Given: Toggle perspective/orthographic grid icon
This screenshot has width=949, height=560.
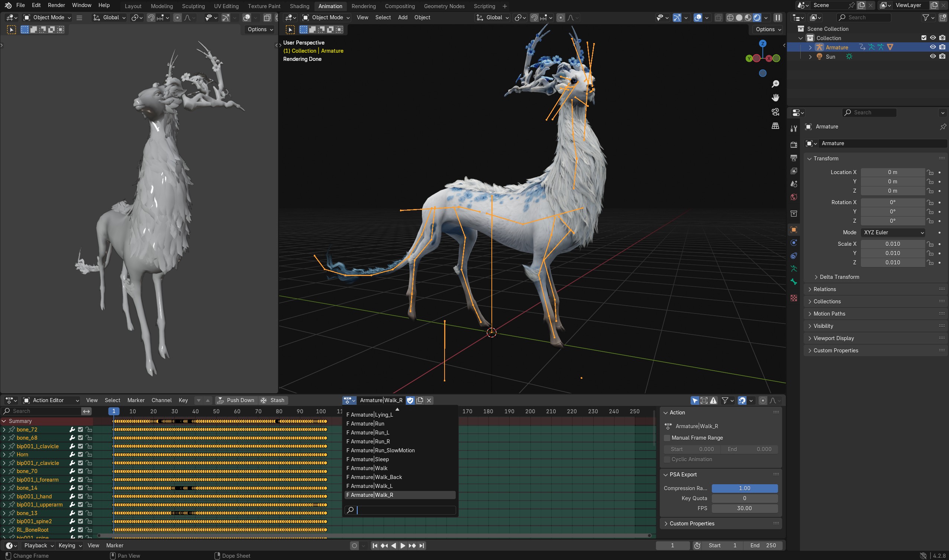Looking at the screenshot, I should click(x=775, y=126).
